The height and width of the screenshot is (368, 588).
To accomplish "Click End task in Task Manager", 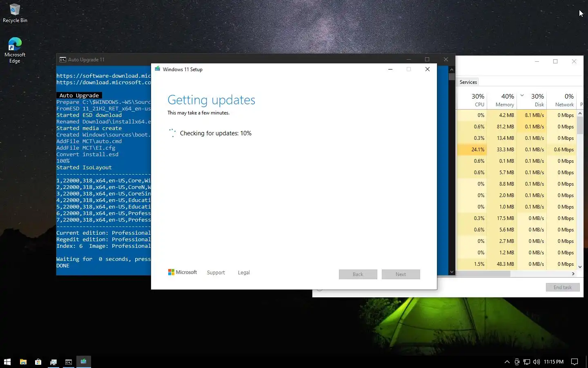I will [562, 287].
